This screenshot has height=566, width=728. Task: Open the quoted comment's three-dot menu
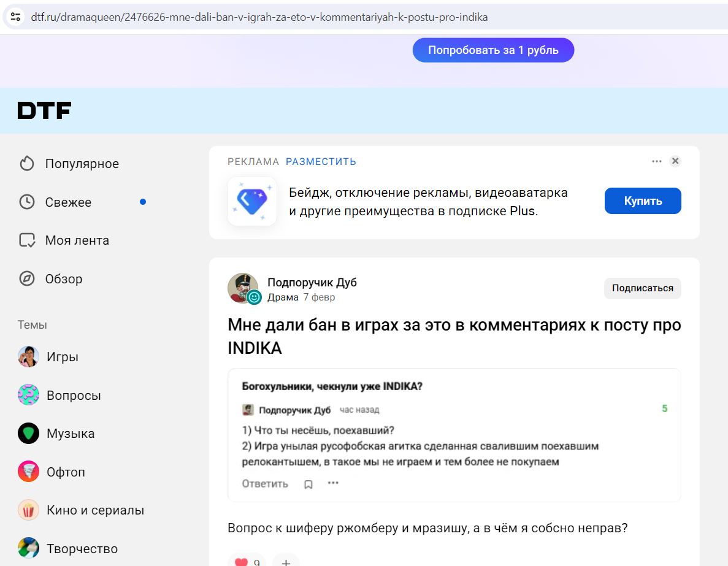coord(333,483)
